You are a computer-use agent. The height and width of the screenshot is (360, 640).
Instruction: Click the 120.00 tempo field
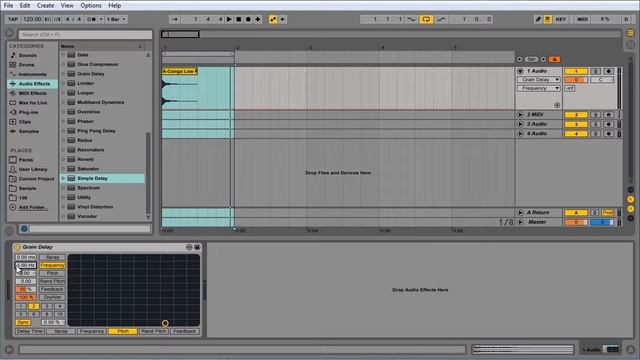(32, 19)
